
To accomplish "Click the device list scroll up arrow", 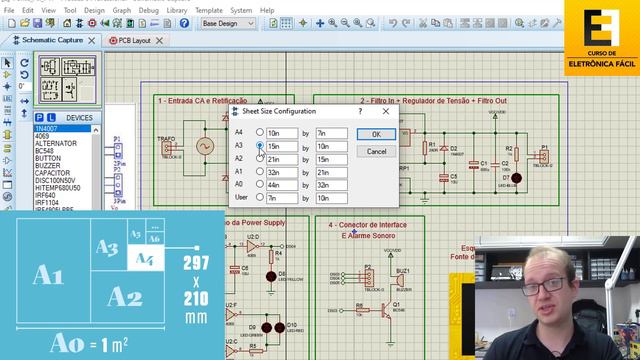I will pos(96,130).
